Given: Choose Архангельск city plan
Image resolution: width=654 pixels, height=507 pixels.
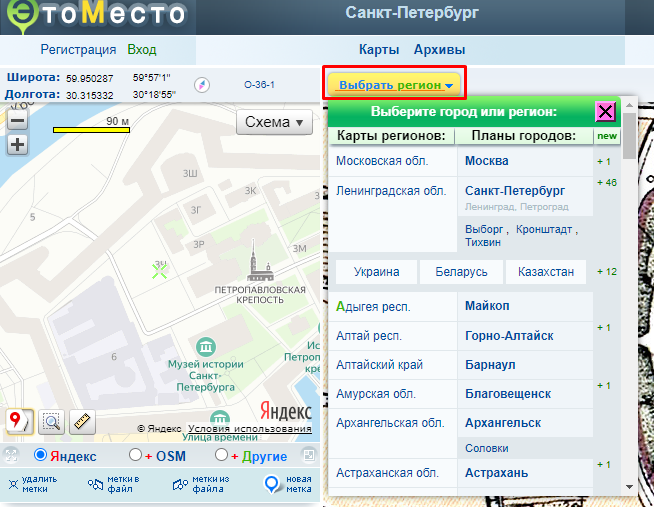Looking at the screenshot, I should pyautogui.click(x=503, y=423).
